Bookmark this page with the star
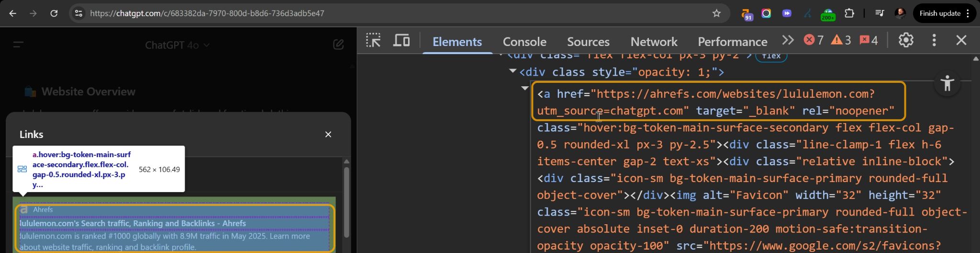980x253 pixels. 716,13
